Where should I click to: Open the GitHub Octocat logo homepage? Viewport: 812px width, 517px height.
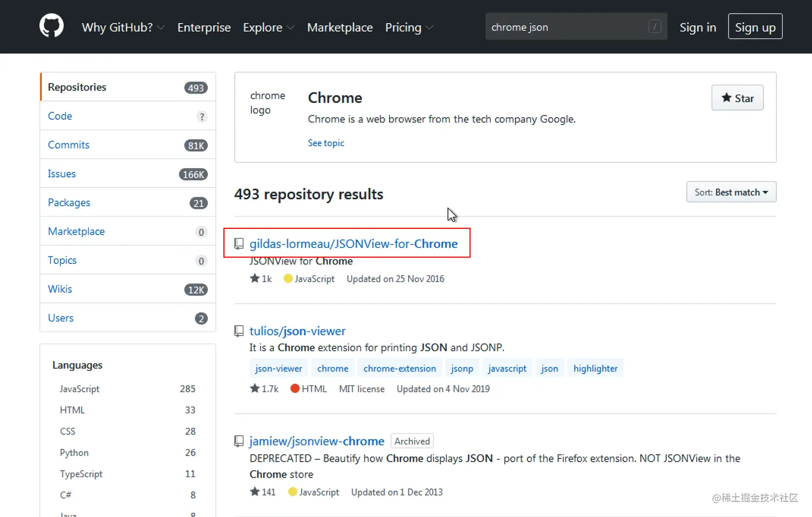pyautogui.click(x=52, y=26)
